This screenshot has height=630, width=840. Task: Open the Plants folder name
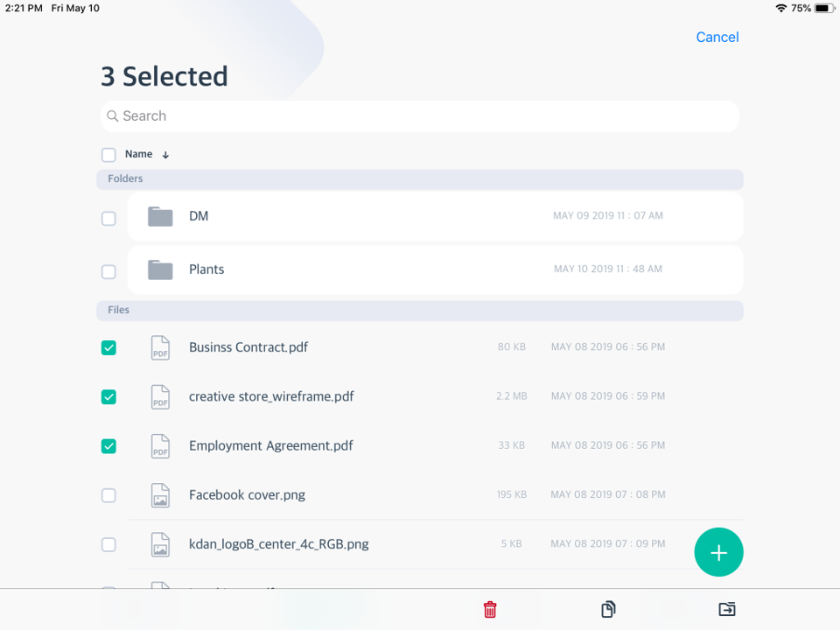pyautogui.click(x=206, y=269)
